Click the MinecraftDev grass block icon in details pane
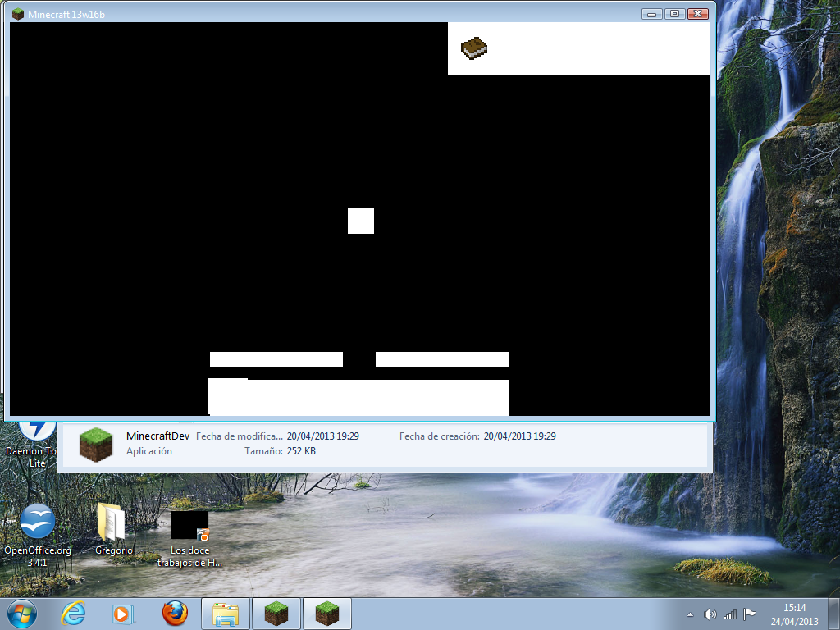This screenshot has width=840, height=630. point(96,444)
